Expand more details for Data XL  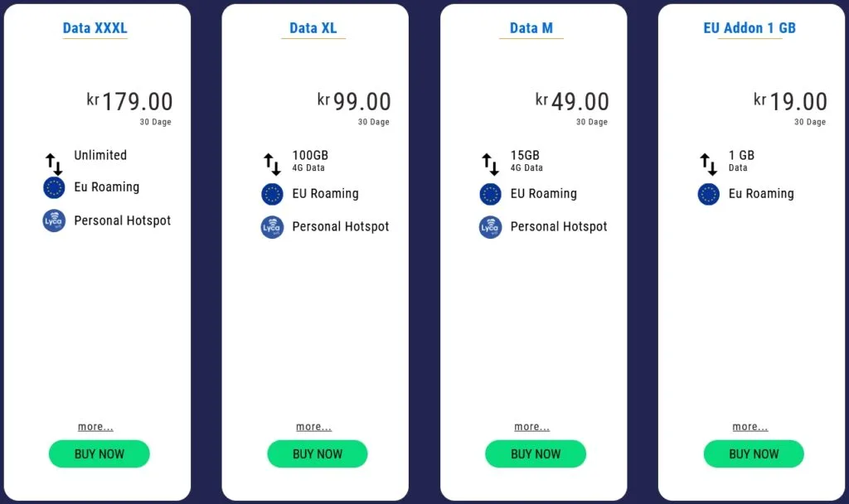(313, 427)
